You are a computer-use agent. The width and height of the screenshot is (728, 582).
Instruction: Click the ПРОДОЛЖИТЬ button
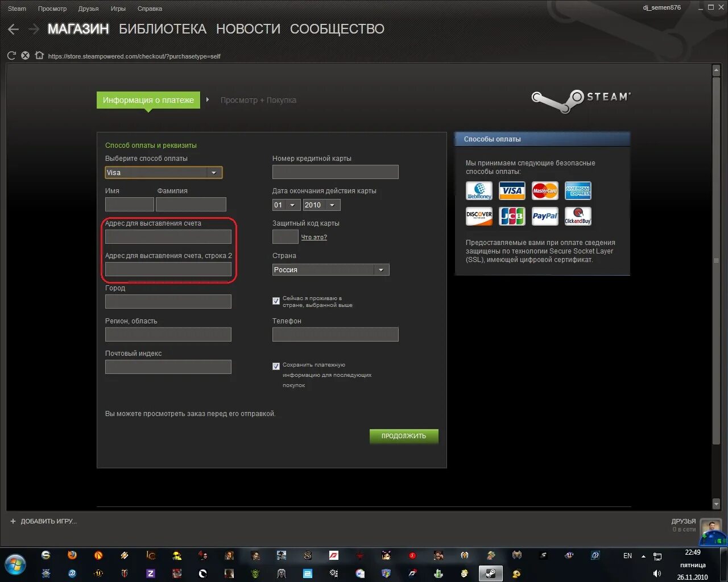[404, 436]
